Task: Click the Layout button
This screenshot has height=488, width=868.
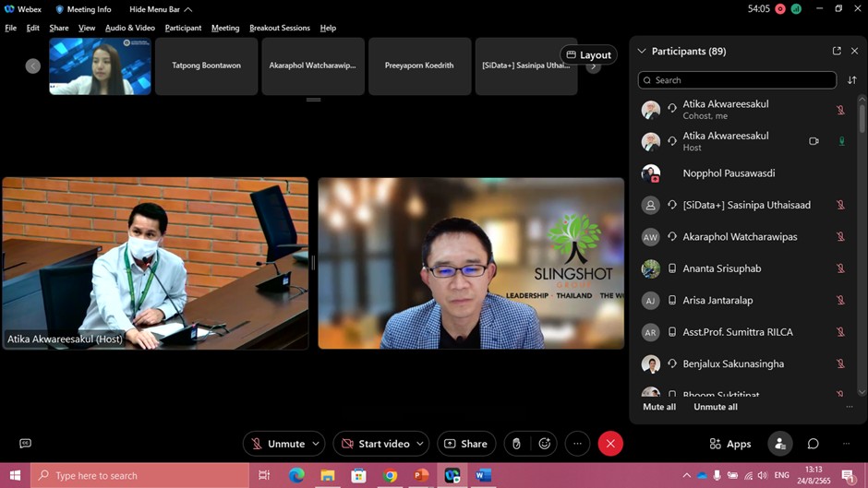Action: click(588, 54)
